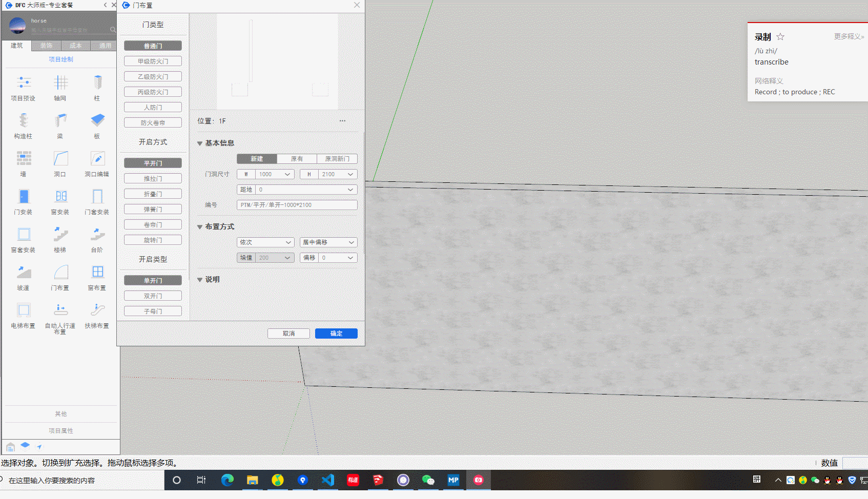
Task: Collapse the 基本信息 section
Action: click(x=200, y=143)
